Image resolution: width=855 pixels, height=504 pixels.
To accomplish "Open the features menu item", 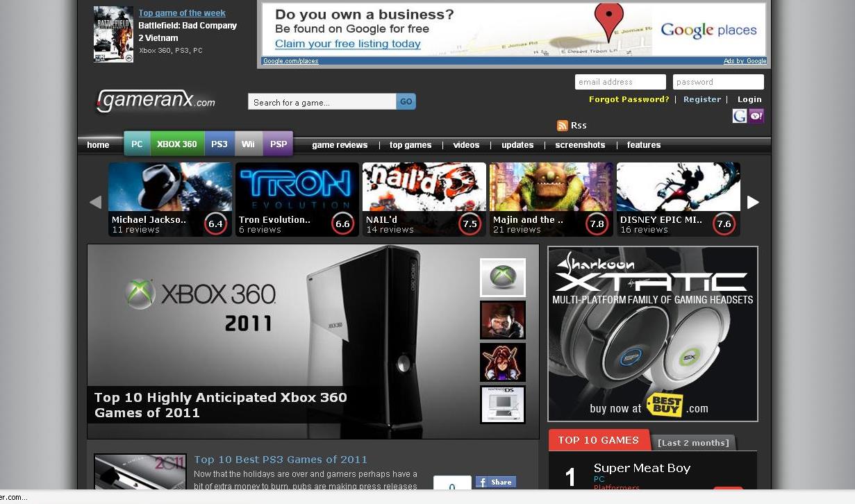I will [x=644, y=145].
